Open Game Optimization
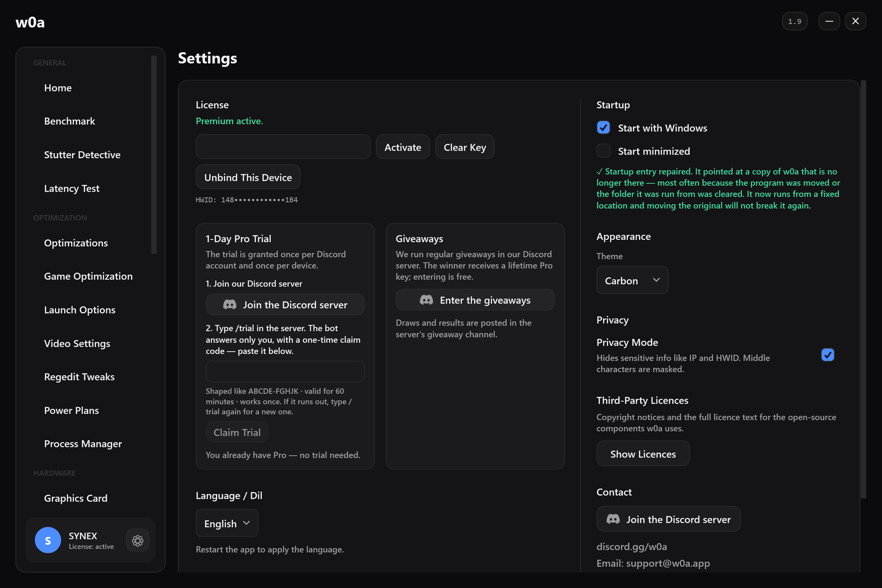Screen dimensions: 882x588 (x=89, y=276)
